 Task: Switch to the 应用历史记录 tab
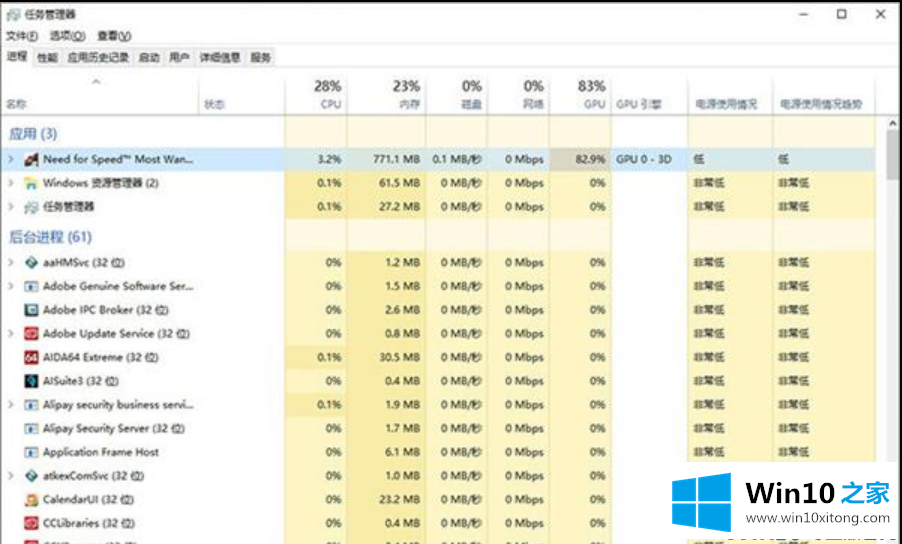98,58
